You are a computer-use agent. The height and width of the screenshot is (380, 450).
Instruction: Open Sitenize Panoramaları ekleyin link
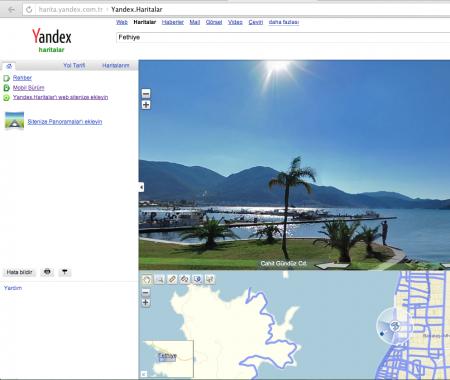coord(65,122)
